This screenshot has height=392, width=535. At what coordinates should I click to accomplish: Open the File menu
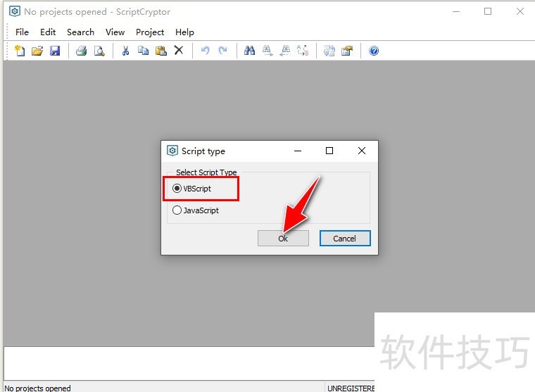[x=23, y=32]
